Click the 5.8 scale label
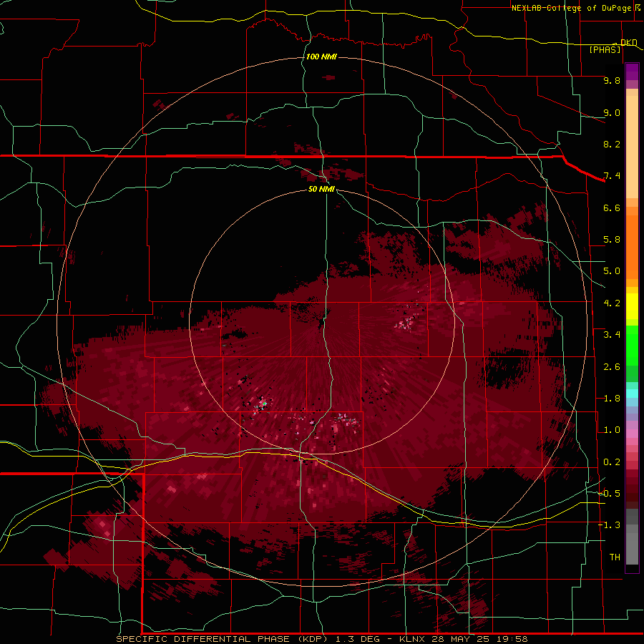Image resolution: width=644 pixels, height=644 pixels. tap(612, 240)
